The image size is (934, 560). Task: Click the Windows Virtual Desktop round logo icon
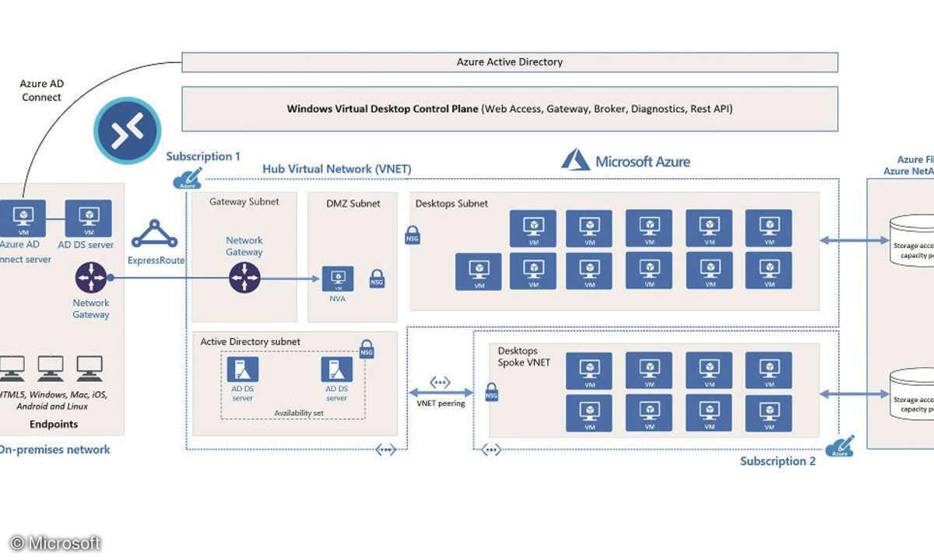point(127,131)
